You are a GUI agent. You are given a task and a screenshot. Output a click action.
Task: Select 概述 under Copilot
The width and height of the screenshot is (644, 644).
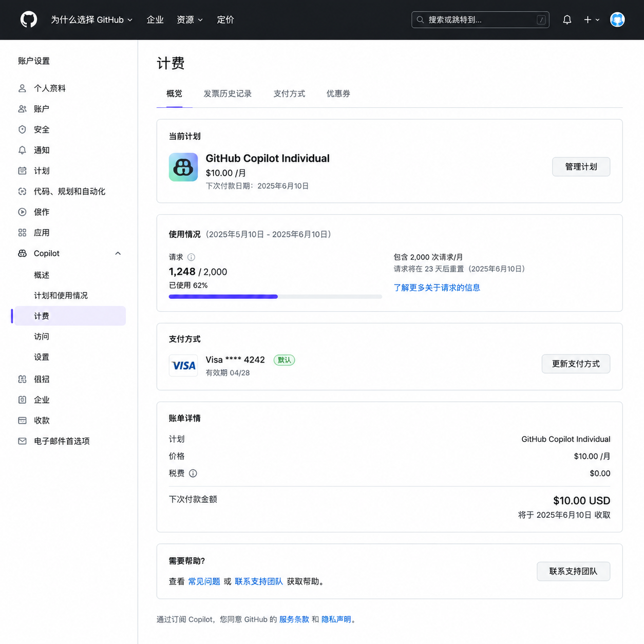(42, 275)
